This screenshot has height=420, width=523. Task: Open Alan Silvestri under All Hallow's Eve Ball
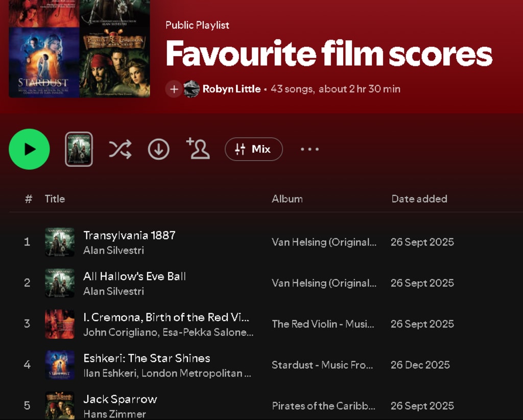[x=114, y=291]
